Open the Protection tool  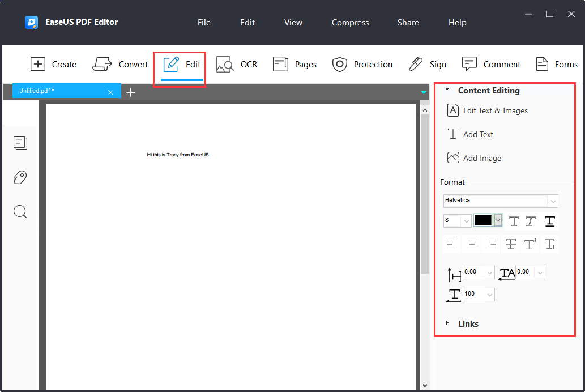tap(362, 64)
